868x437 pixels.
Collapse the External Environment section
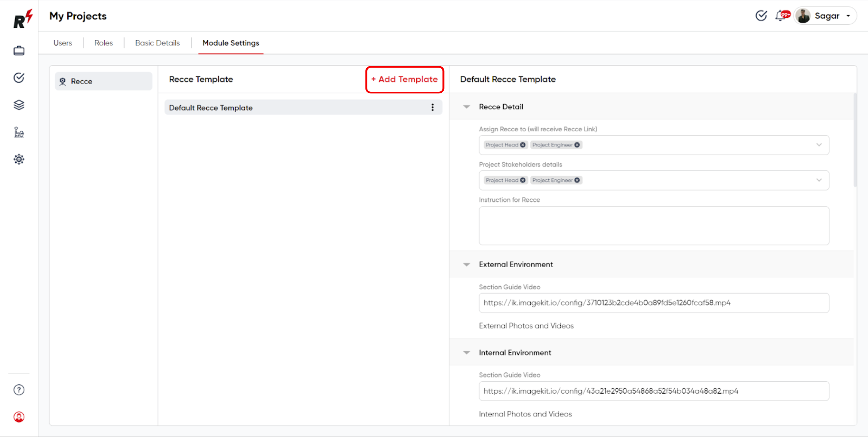(467, 265)
